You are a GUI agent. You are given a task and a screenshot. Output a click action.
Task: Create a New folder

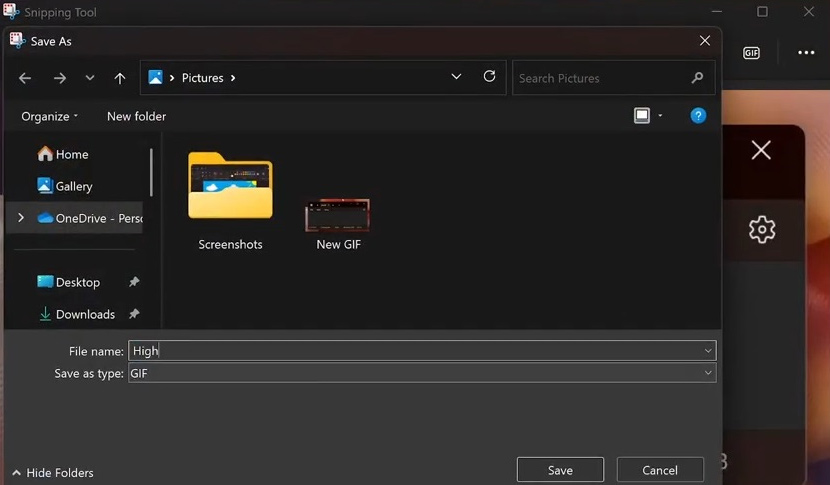click(136, 116)
